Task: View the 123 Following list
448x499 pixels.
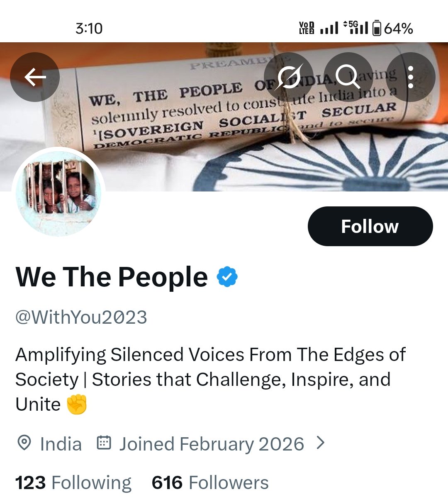Action: [x=73, y=483]
